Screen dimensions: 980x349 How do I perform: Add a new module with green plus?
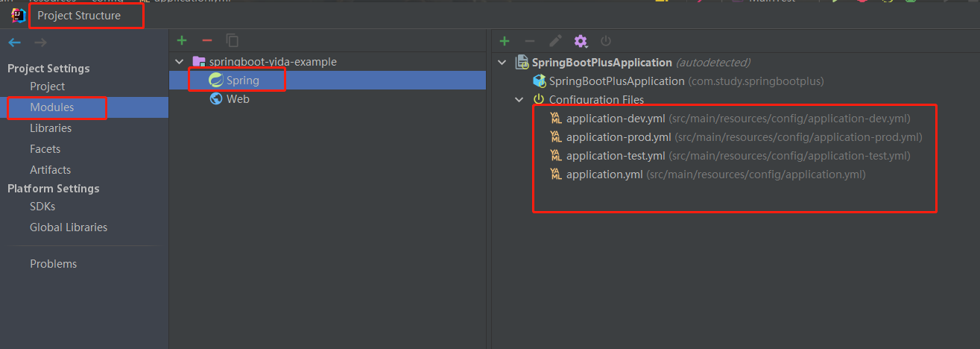coord(182,40)
